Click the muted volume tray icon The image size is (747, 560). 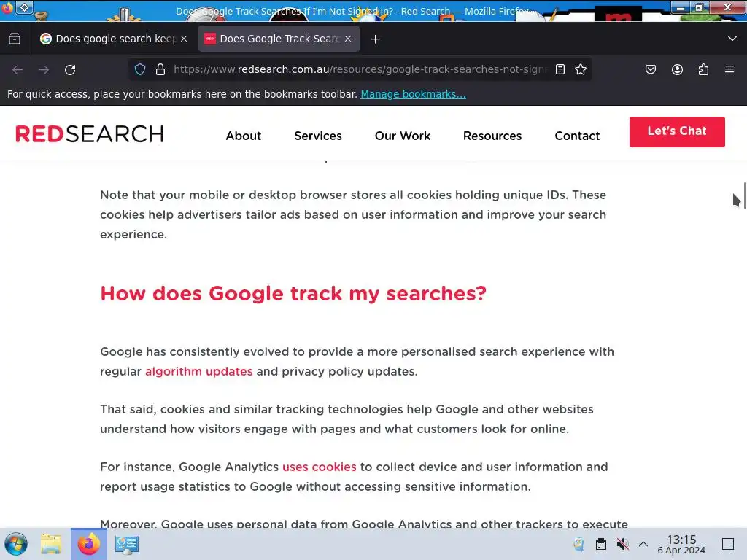pyautogui.click(x=623, y=544)
